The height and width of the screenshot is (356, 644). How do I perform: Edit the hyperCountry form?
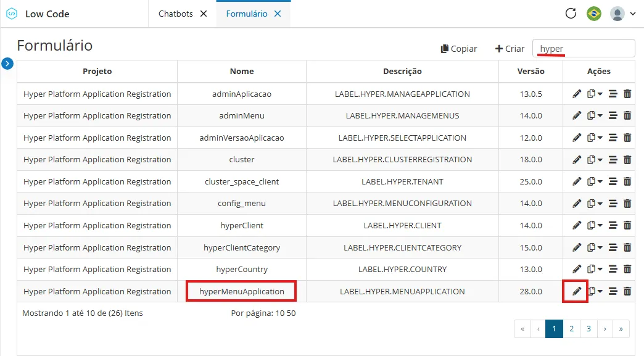tap(577, 270)
